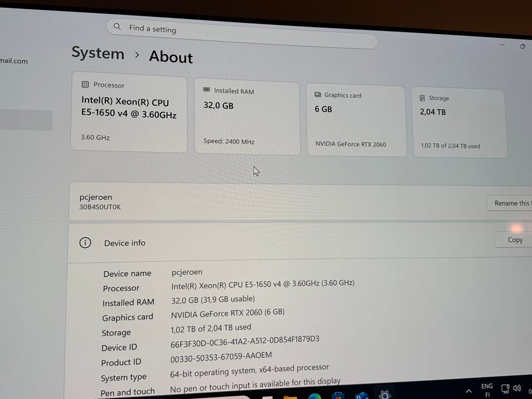Image resolution: width=532 pixels, height=399 pixels.
Task: Click the Processor chip icon
Action: point(85,84)
